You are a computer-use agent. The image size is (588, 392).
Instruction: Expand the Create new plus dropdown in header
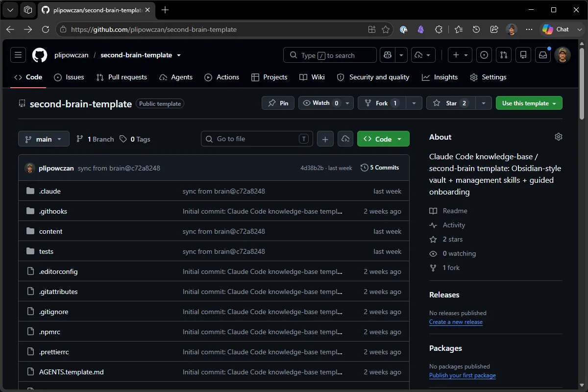(x=461, y=55)
